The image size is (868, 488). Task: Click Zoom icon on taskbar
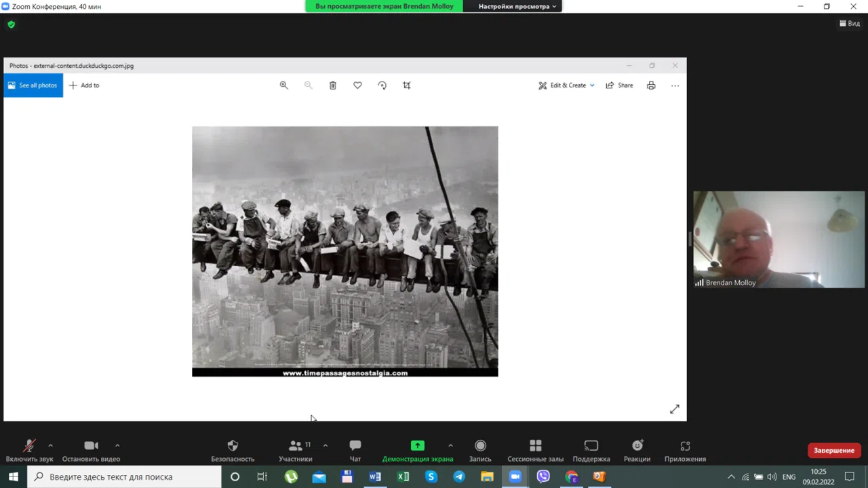(515, 476)
